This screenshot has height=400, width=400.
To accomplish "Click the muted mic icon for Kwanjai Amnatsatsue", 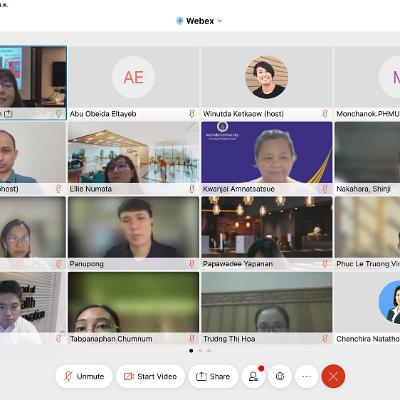I will [x=325, y=189].
